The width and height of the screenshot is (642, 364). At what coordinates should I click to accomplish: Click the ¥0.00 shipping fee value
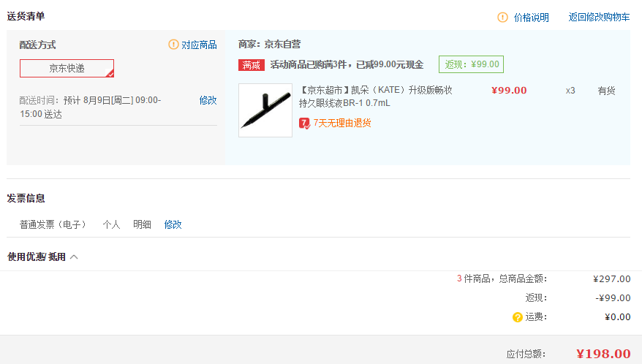pos(618,316)
